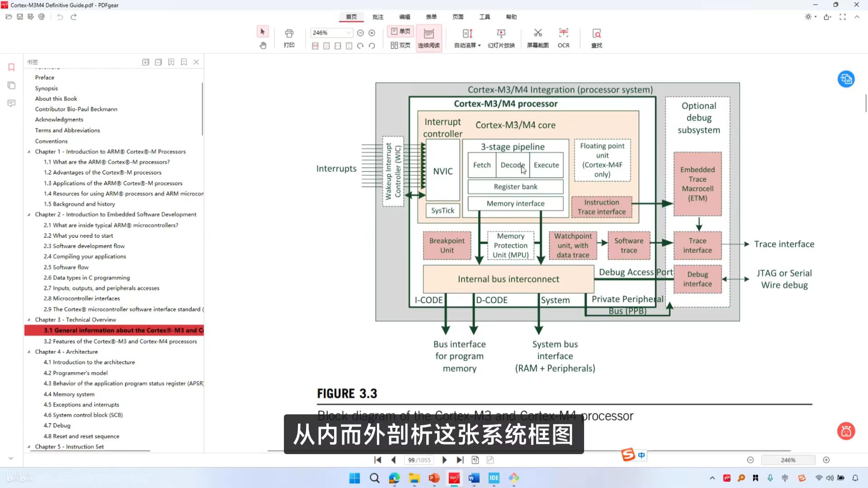Screen dimensions: 868x488
Task: Zoom out using the toolbar minus icon
Action: [360, 33]
